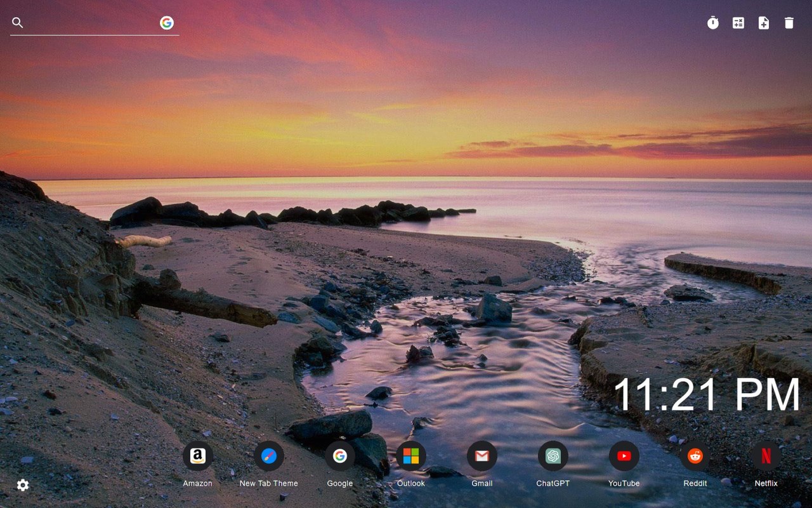This screenshot has width=812, height=508.
Task: Click the 11:21 PM clock display
Action: [x=707, y=395]
